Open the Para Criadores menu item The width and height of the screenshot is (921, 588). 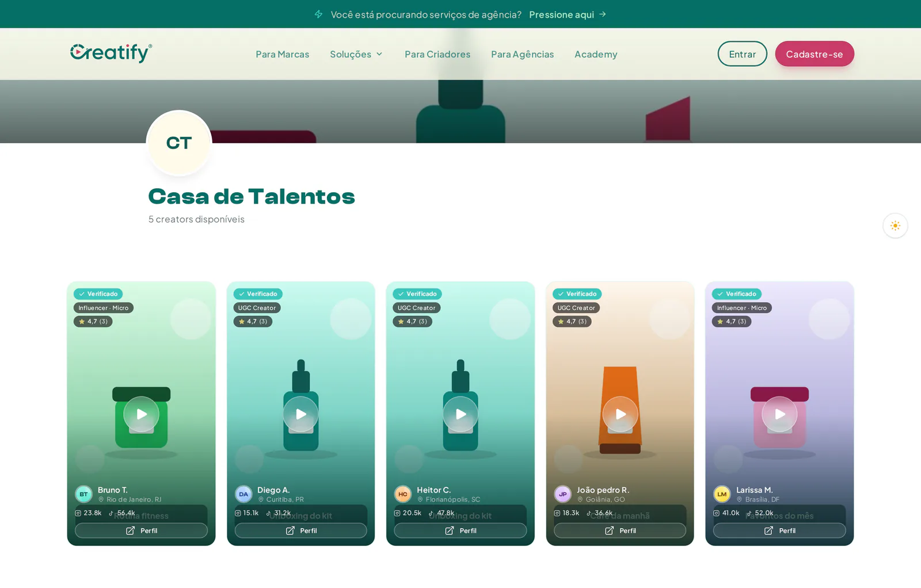click(437, 54)
